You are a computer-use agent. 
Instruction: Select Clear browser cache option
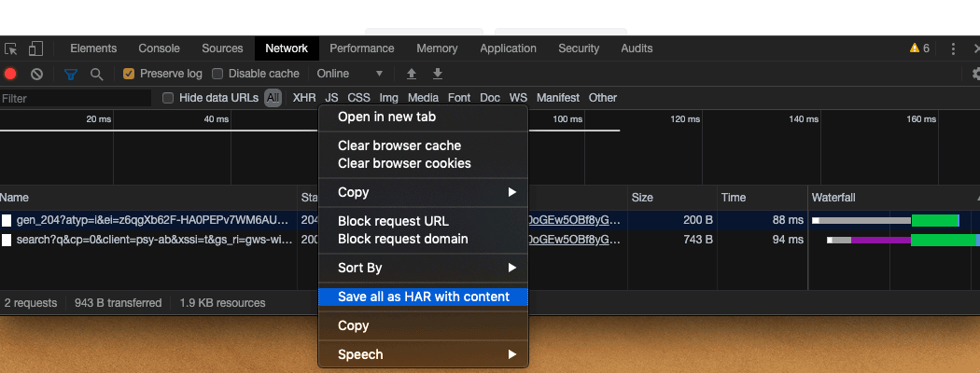coord(399,145)
